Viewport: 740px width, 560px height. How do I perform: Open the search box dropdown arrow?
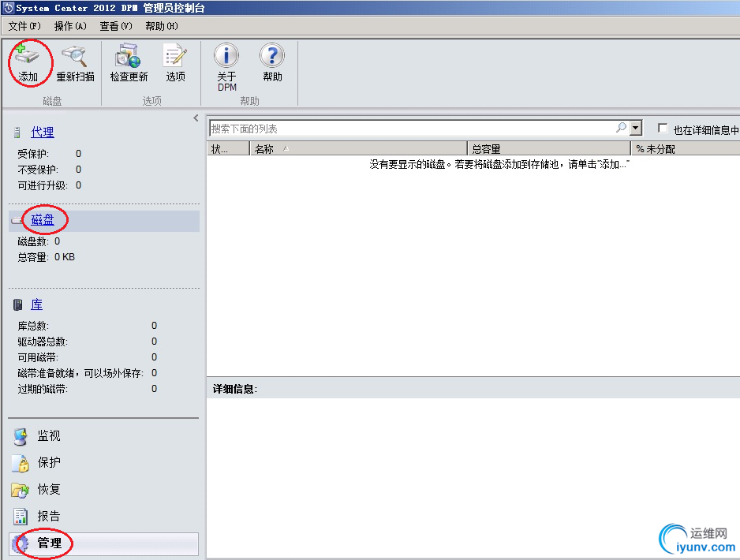(636, 128)
